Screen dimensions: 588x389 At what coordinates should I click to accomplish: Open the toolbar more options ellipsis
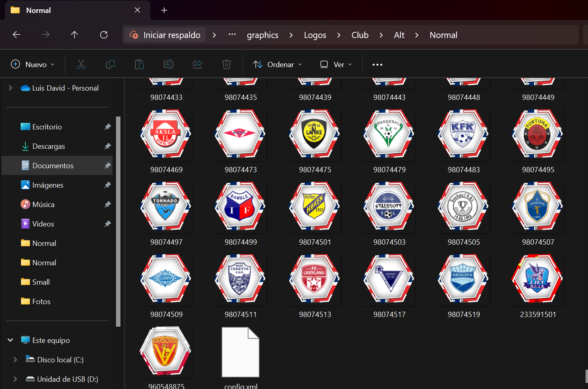coord(377,65)
